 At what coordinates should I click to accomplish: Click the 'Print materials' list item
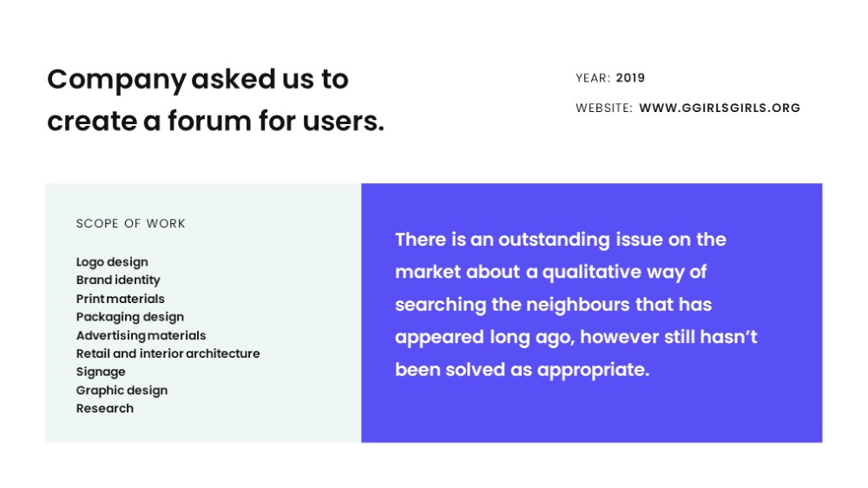[120, 299]
